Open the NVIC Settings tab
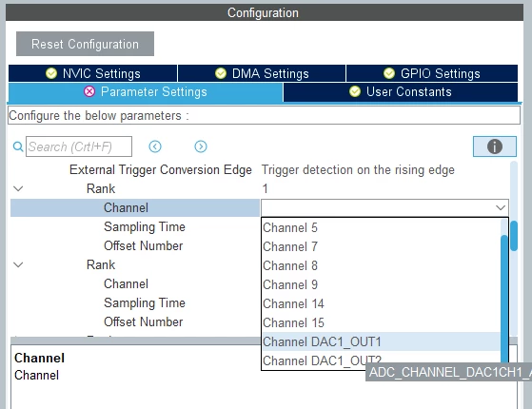The width and height of the screenshot is (532, 409). (92, 73)
